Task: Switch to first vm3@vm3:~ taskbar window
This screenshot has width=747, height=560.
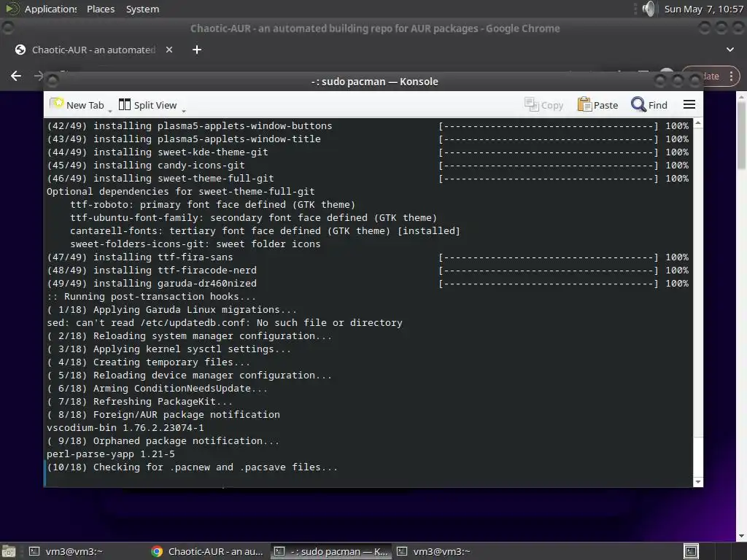Action: tap(66, 551)
